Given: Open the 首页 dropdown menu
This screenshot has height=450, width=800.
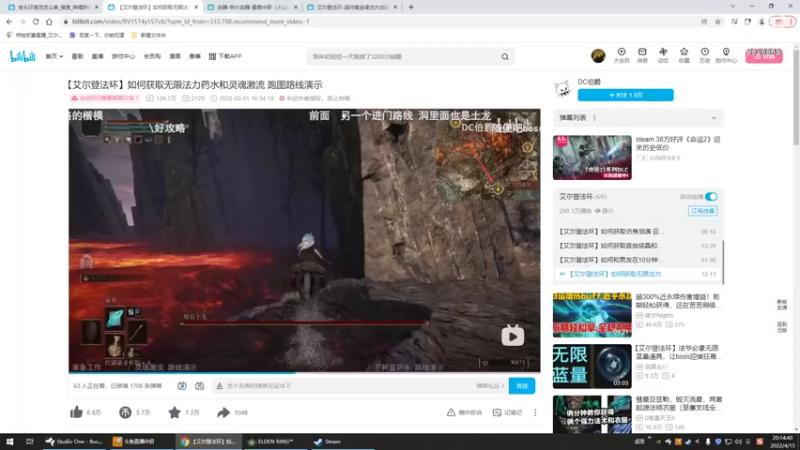Looking at the screenshot, I should 54,56.
